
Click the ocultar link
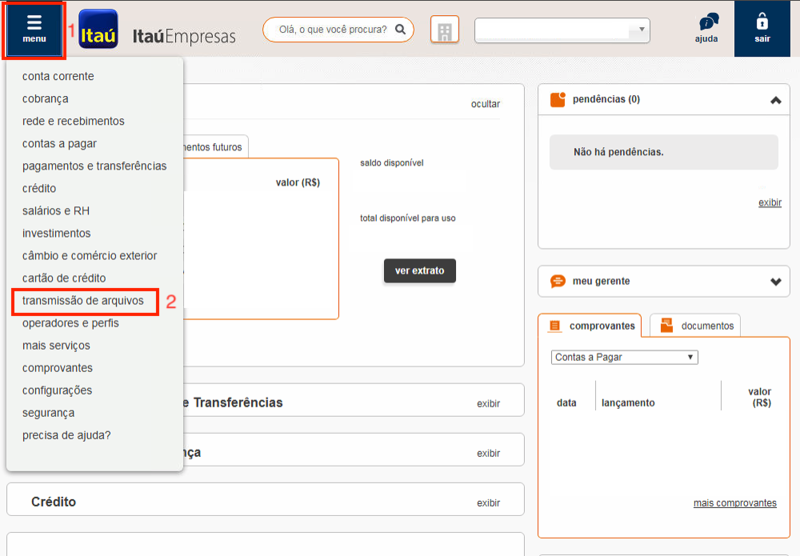[485, 104]
